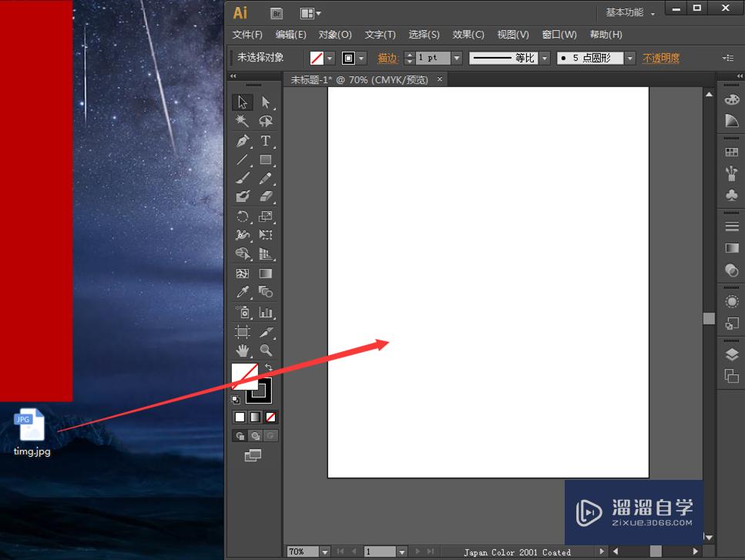Select the Shape Builder tool
The image size is (745, 560).
click(243, 253)
